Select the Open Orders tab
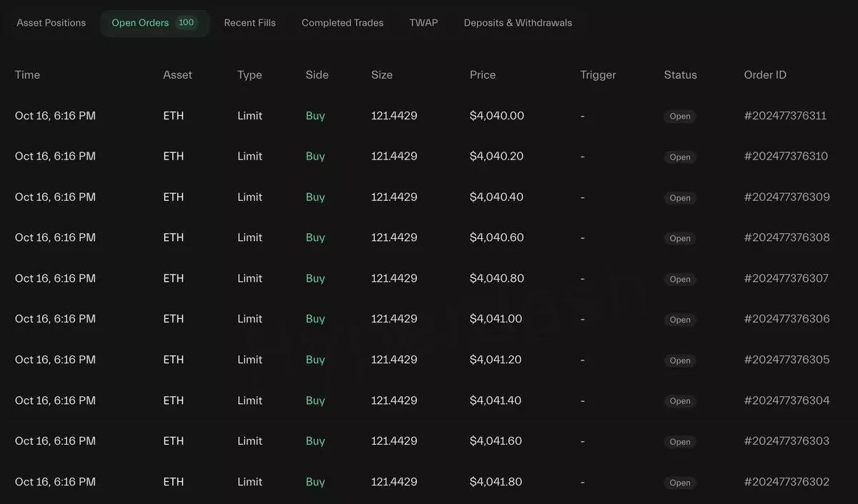 [x=140, y=23]
